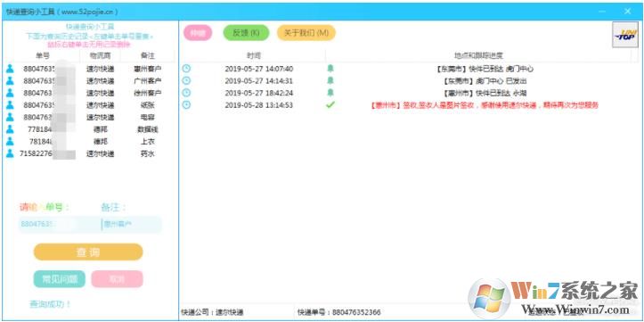Select the 徐州客户 remark cell
This screenshot has height=322, width=644.
(x=148, y=94)
